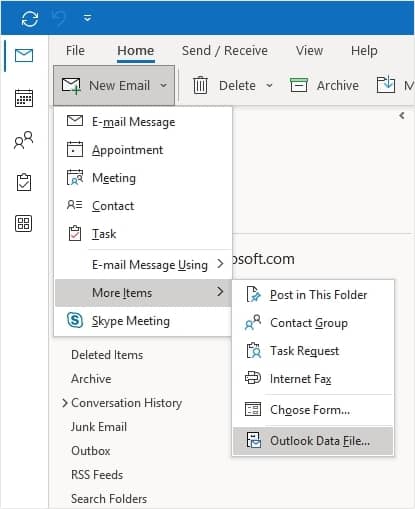This screenshot has height=509, width=415.
Task: Open the Deleted Items folder
Action: point(107,355)
